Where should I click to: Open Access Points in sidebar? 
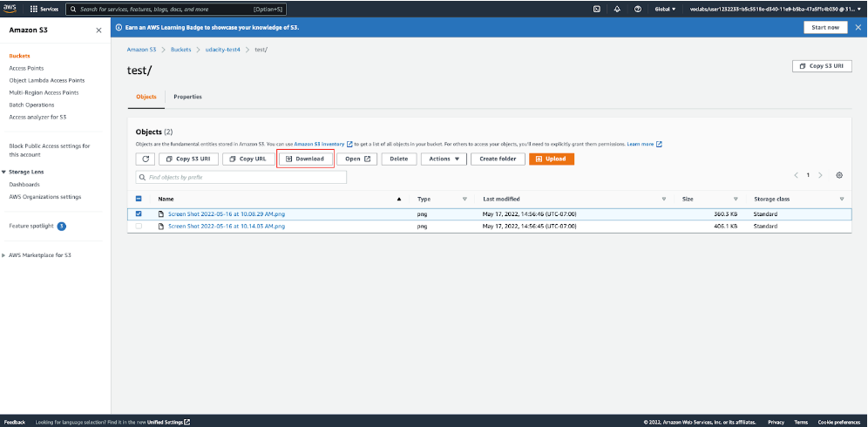[x=26, y=68]
